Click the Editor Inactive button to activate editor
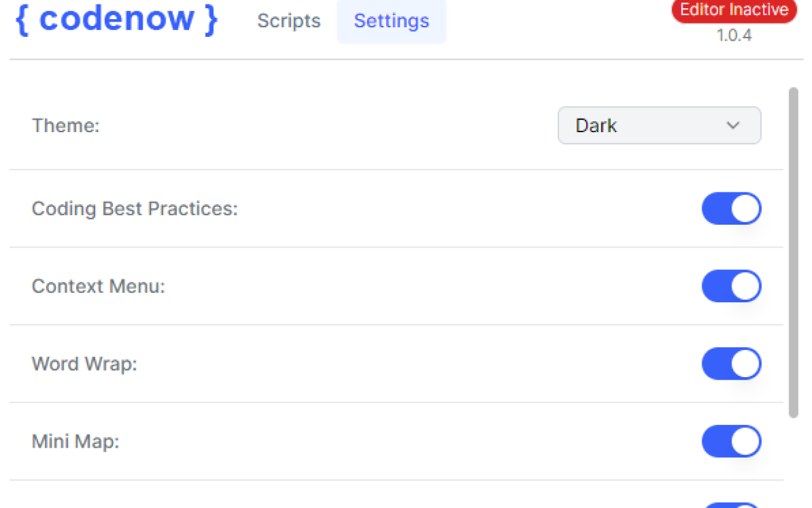 (x=733, y=10)
